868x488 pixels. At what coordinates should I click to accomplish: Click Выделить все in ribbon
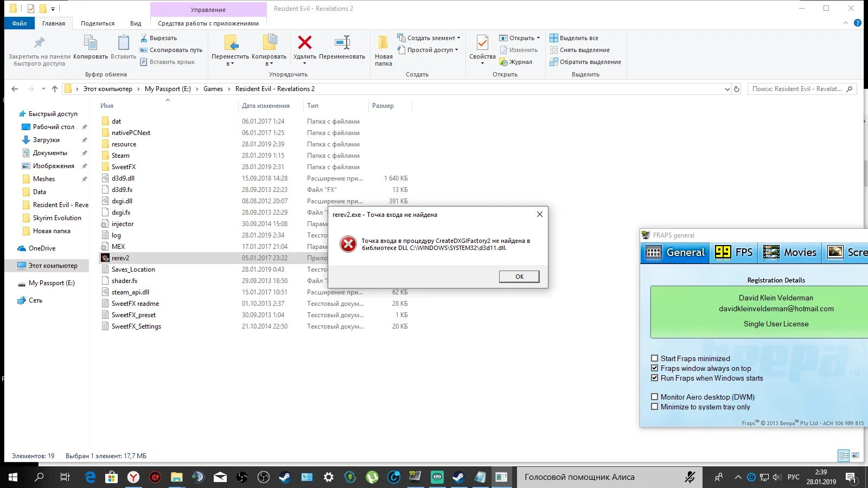[573, 38]
